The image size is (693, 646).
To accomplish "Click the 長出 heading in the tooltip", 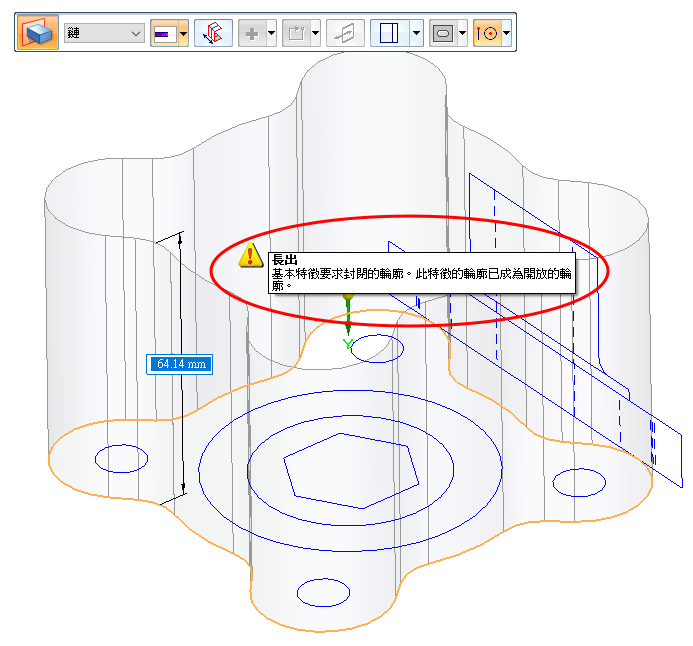I will coord(285,260).
